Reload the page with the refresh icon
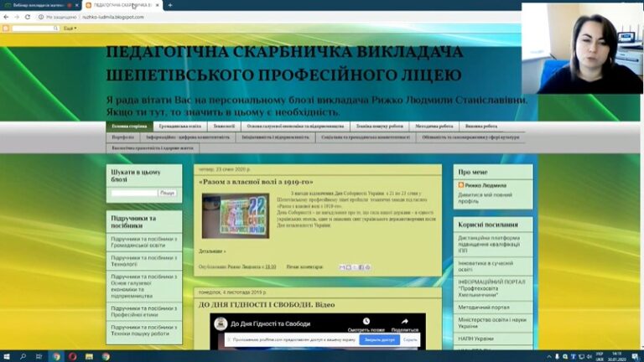 [x=29, y=17]
